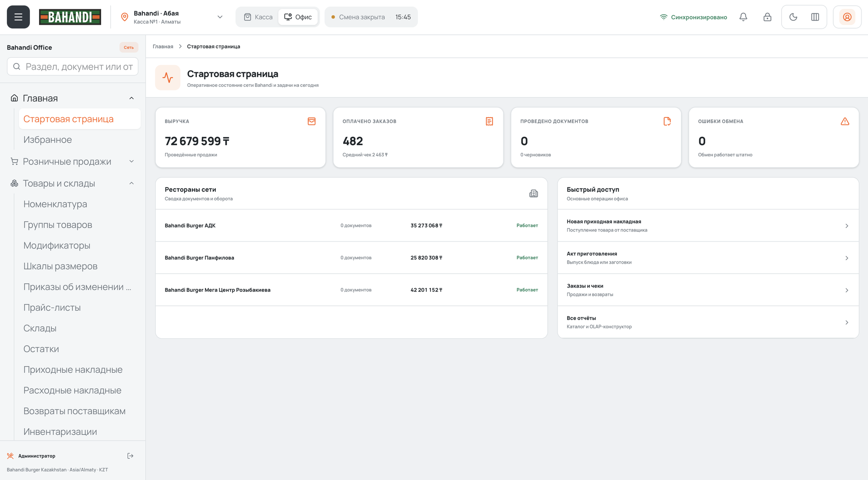Open Номенклатура in the sidebar
Screen dimensions: 868x480
coord(55,204)
